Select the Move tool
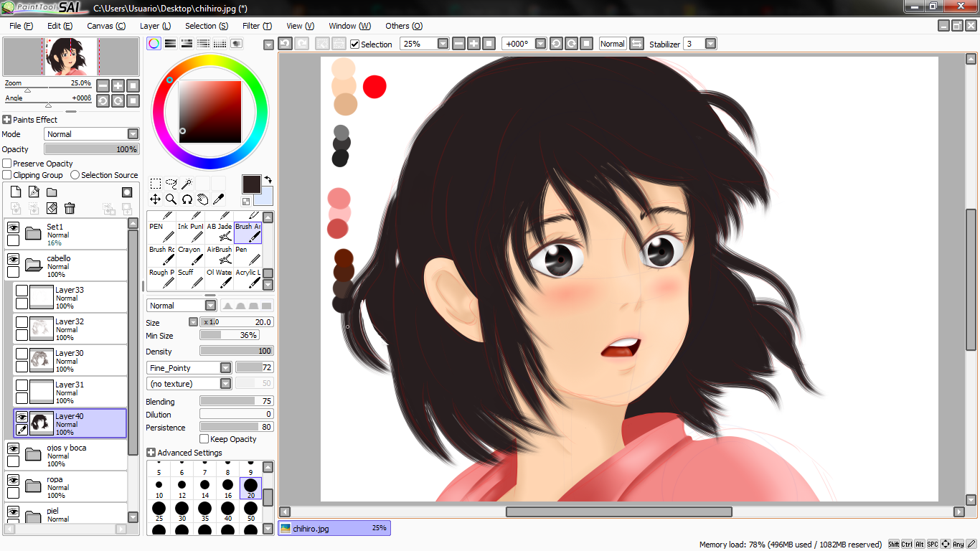The image size is (980, 551). point(155,199)
